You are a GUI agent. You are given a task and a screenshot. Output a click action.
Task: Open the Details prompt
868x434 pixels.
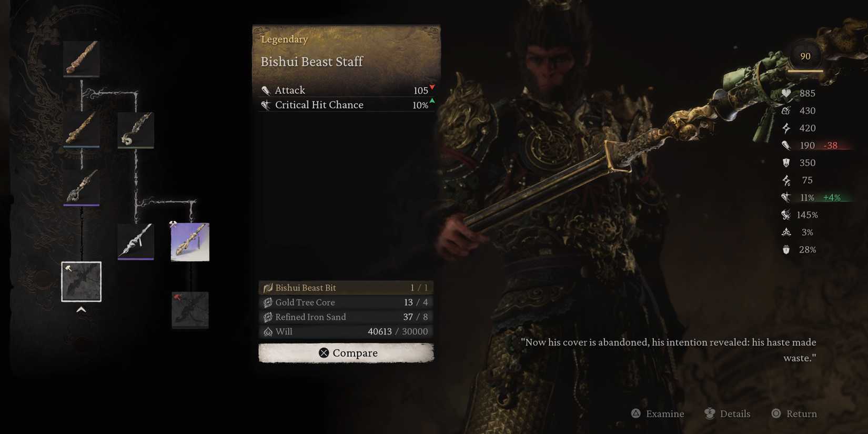click(x=728, y=413)
